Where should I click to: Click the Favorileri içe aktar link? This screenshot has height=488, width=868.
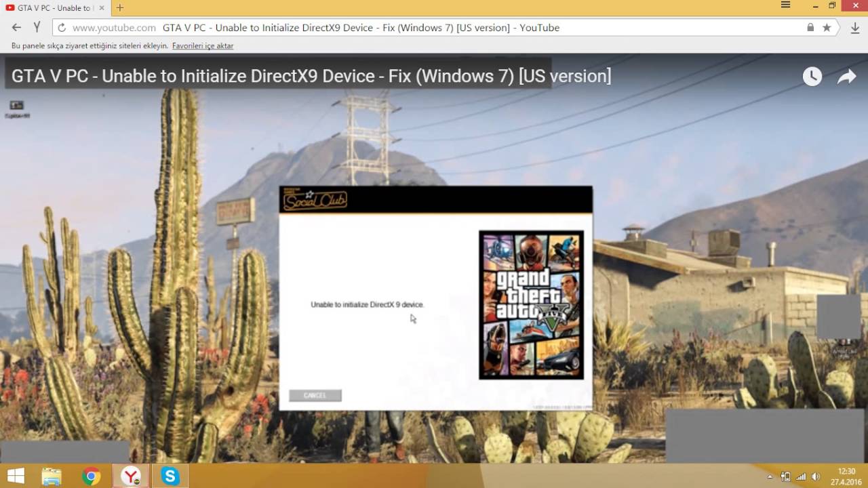(203, 46)
